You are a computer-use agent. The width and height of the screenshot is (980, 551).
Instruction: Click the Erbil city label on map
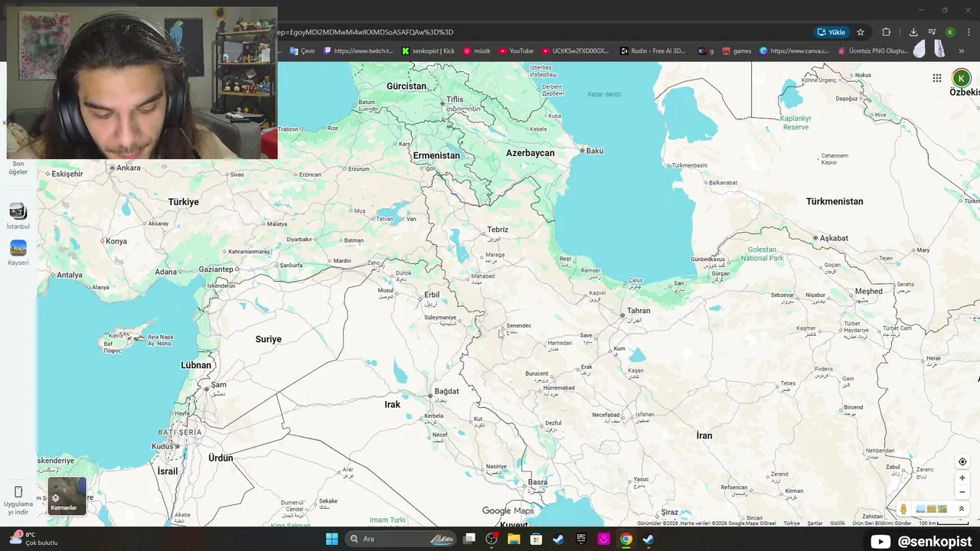pos(432,295)
